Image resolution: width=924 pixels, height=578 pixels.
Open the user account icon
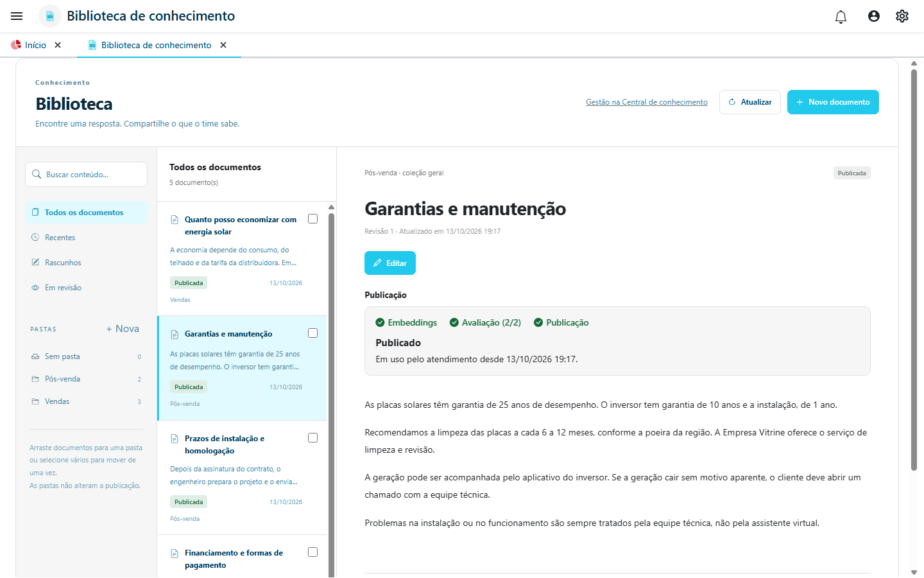(874, 16)
